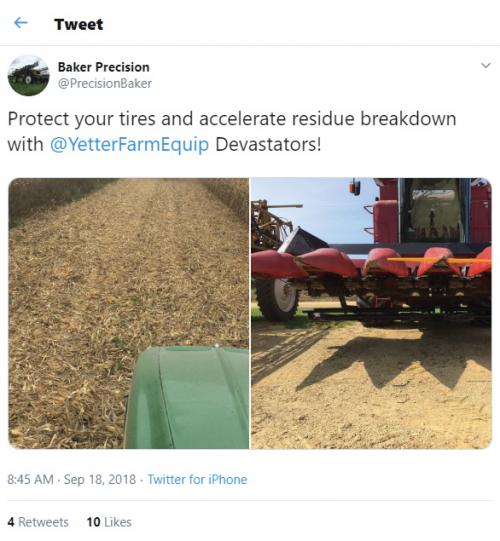This screenshot has width=500, height=541.
Task: Click the word Devastators! in tweet
Action: click(x=268, y=144)
